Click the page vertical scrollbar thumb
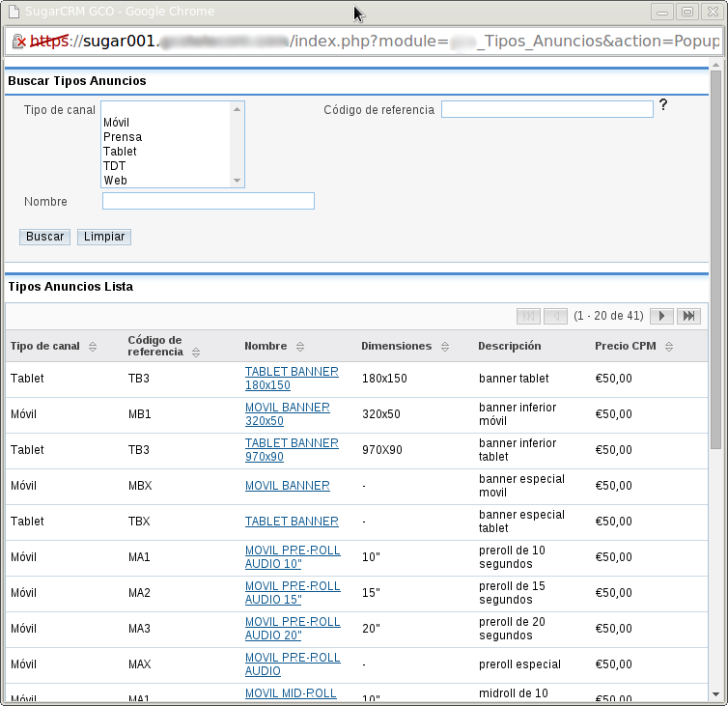728x706 pixels. pyautogui.click(x=715, y=261)
